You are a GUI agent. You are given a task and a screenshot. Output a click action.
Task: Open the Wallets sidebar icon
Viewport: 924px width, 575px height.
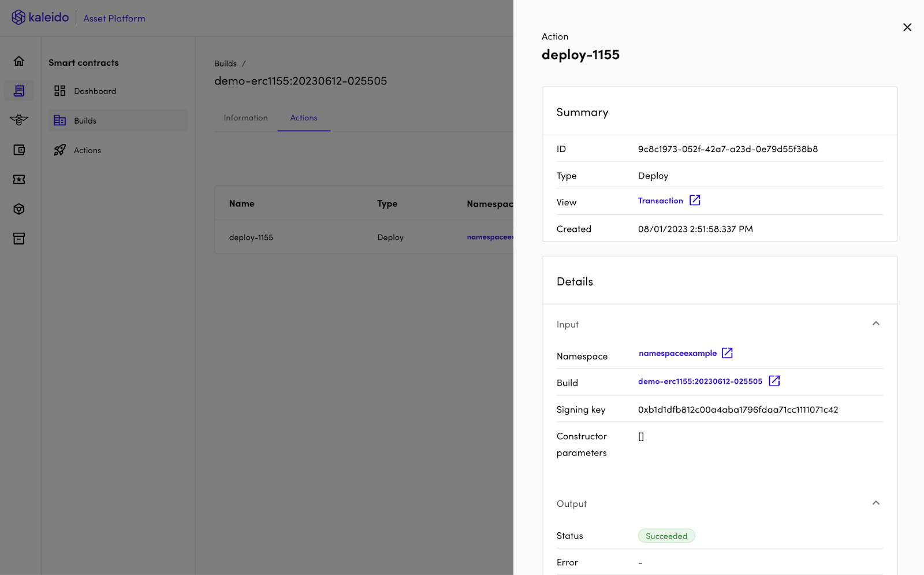tap(18, 150)
